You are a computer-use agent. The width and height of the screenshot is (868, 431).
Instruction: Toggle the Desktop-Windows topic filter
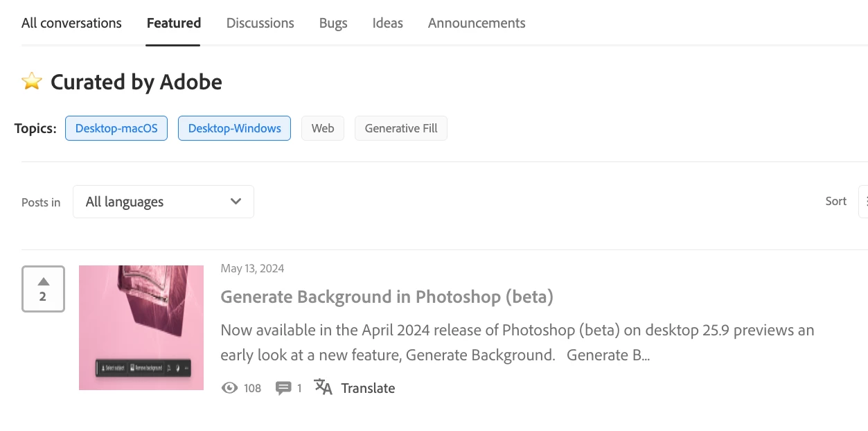point(234,128)
